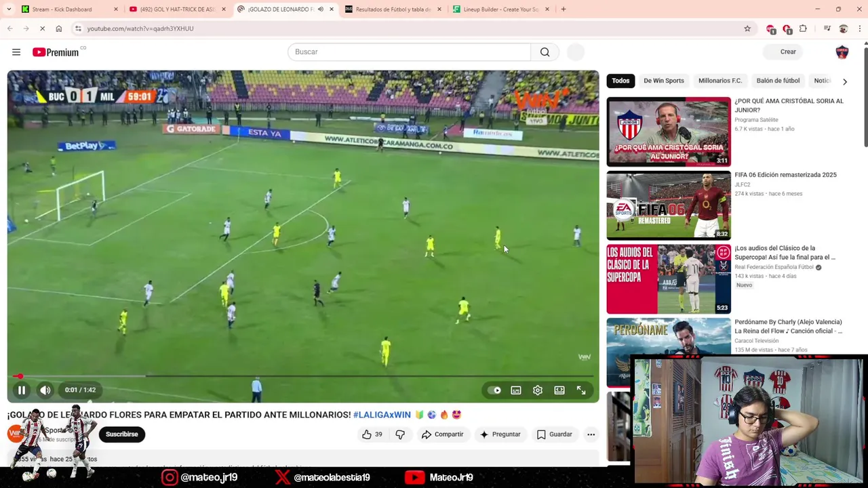Open the tab search dropdown arrow
Image resolution: width=868 pixels, height=488 pixels.
click(x=8, y=9)
